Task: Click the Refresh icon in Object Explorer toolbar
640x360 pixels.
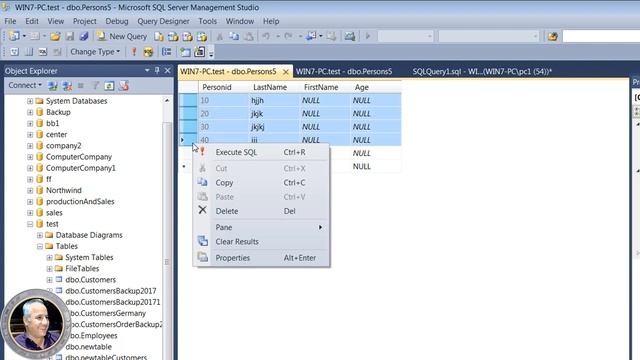Action: coord(109,86)
